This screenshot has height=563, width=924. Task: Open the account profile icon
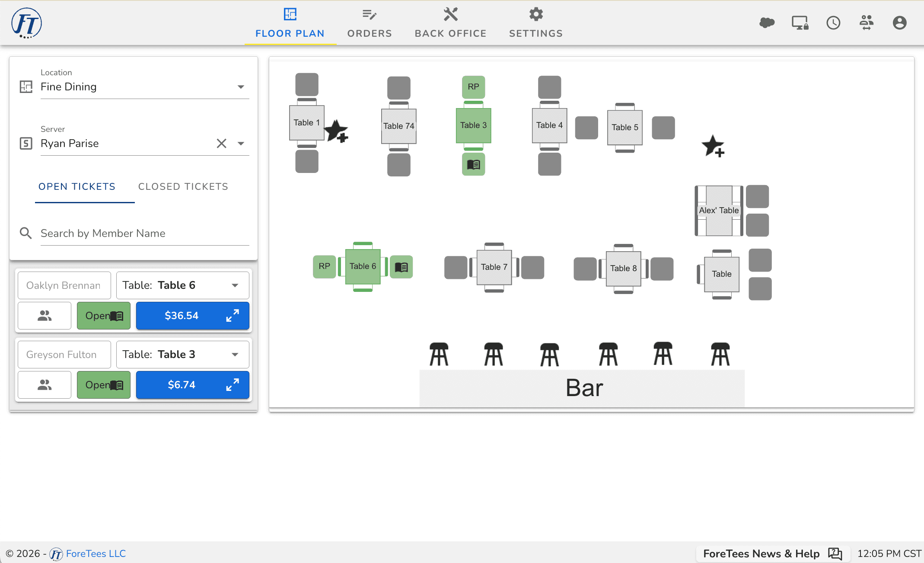(x=899, y=22)
